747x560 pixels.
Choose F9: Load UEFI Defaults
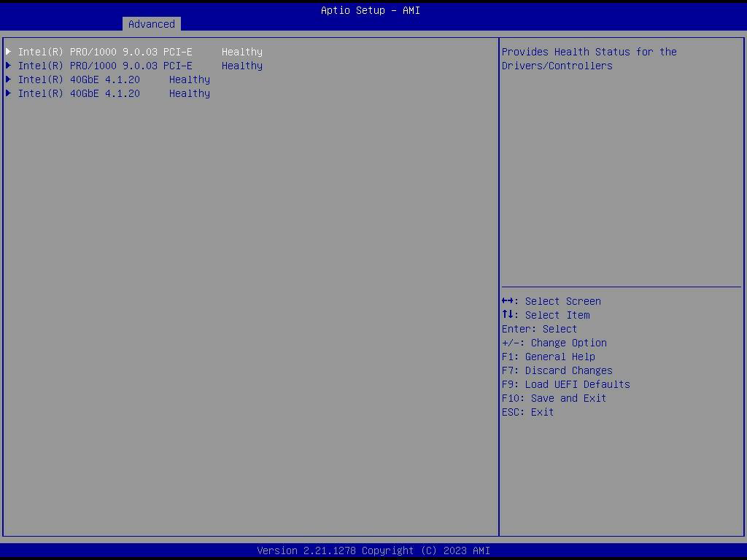565,384
